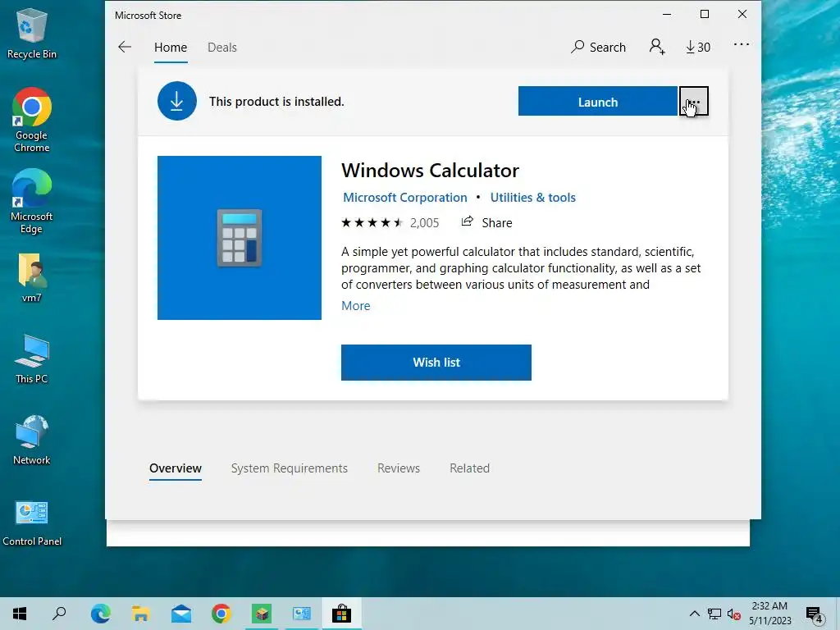Open the Control Panel taskbar window
Viewport: 840px width, 630px height.
click(302, 614)
